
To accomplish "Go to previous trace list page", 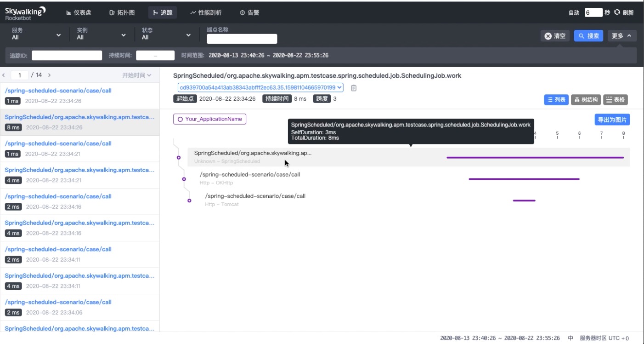I will [4, 75].
